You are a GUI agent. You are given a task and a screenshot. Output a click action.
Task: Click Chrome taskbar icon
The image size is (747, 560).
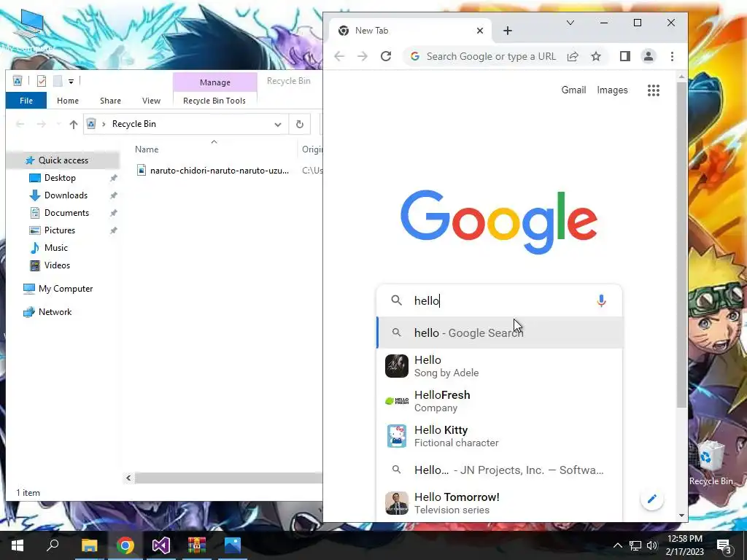tap(125, 545)
